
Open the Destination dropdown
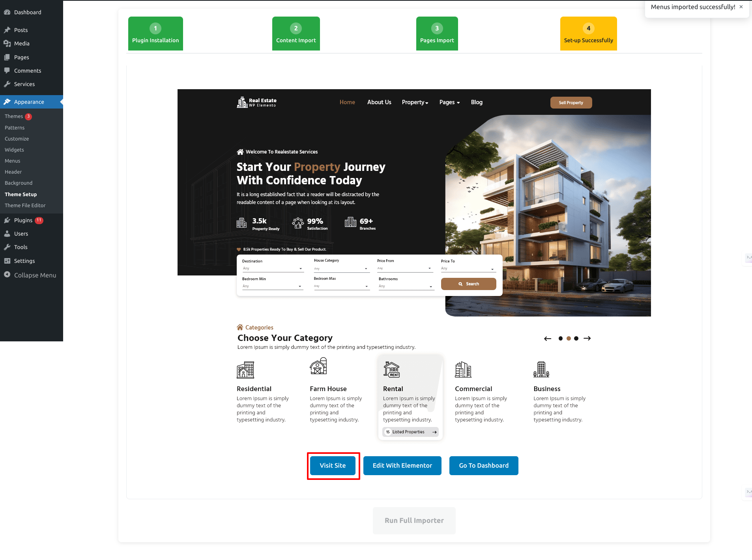272,268
